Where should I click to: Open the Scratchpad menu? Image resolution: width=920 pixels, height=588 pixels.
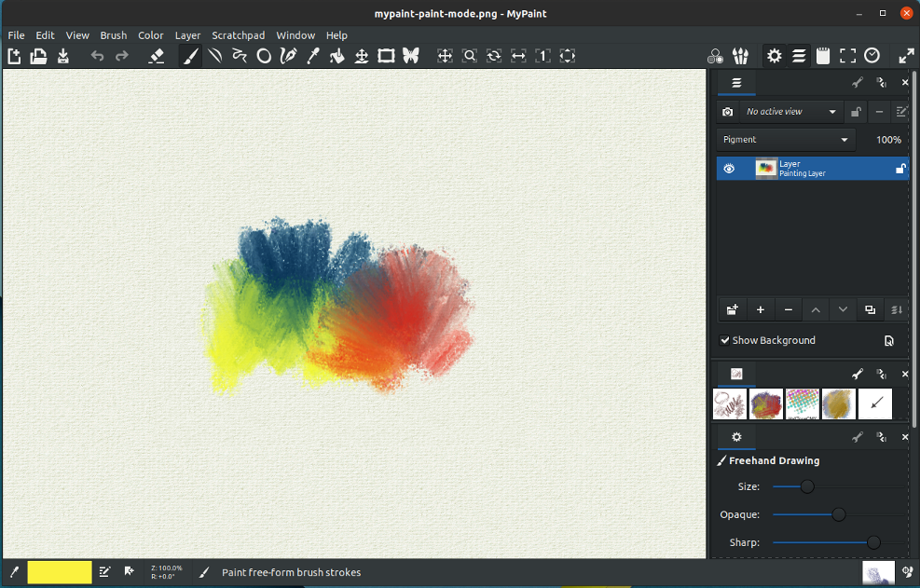pyautogui.click(x=238, y=35)
